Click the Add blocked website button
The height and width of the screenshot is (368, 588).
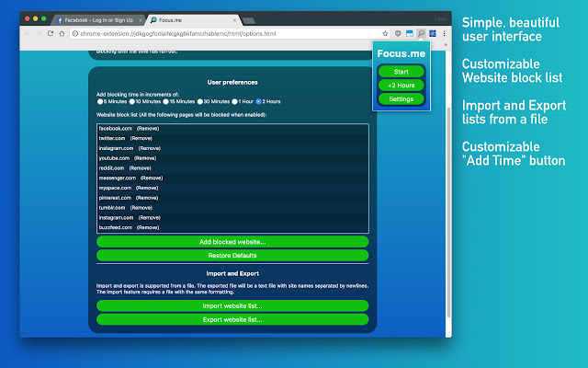coord(232,242)
